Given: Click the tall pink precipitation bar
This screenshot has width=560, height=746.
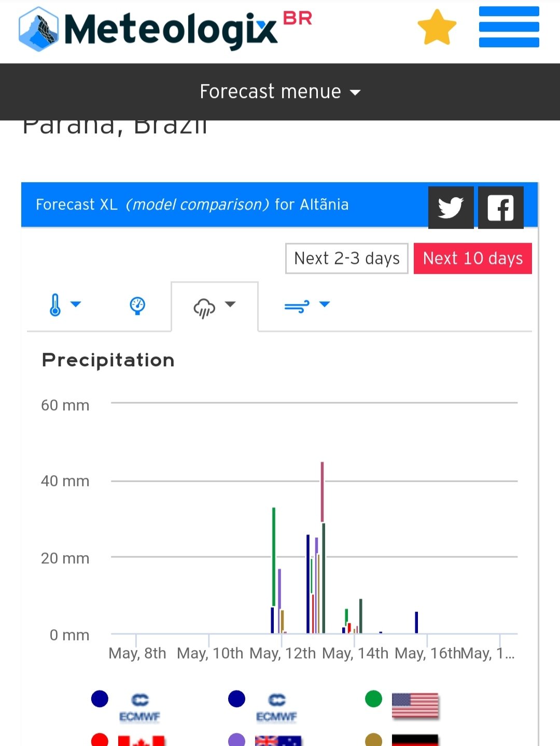Looking at the screenshot, I should (322, 492).
